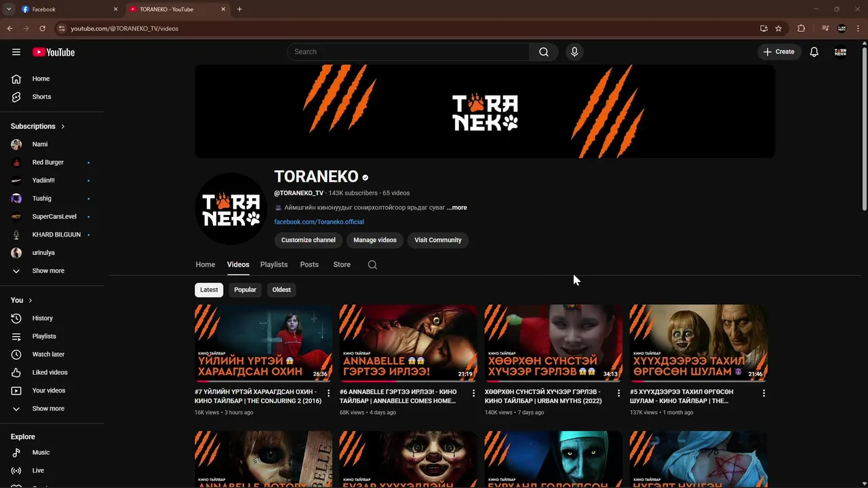The height and width of the screenshot is (488, 868).
Task: Close the TORANEKO YouTube browser tab
Action: coord(223,9)
